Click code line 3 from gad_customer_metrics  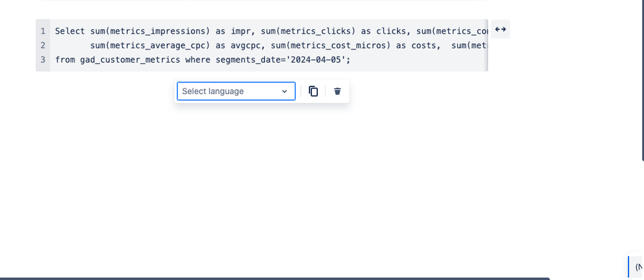coord(203,59)
